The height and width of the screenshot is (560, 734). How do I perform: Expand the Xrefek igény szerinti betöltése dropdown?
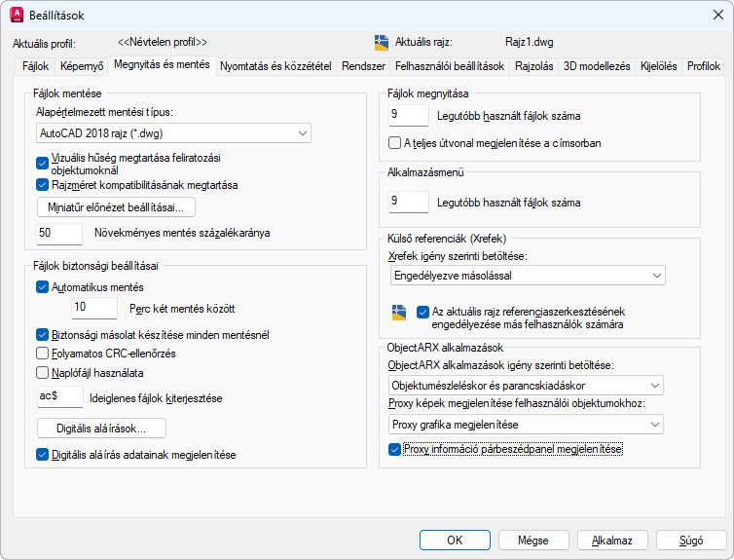526,276
